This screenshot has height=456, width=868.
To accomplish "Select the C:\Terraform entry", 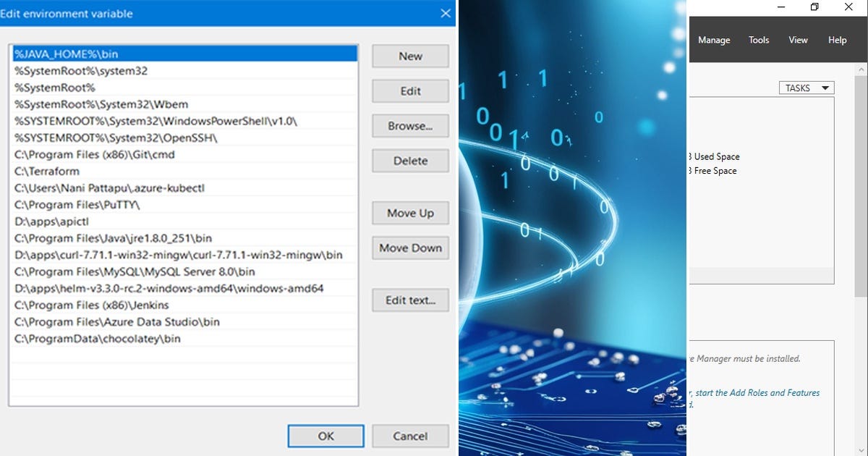I will coord(184,172).
